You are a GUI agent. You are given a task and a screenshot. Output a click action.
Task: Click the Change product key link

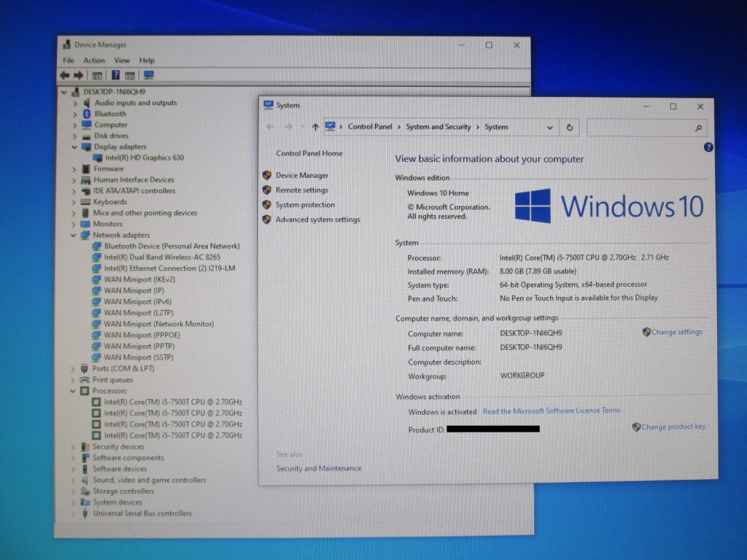pyautogui.click(x=673, y=427)
